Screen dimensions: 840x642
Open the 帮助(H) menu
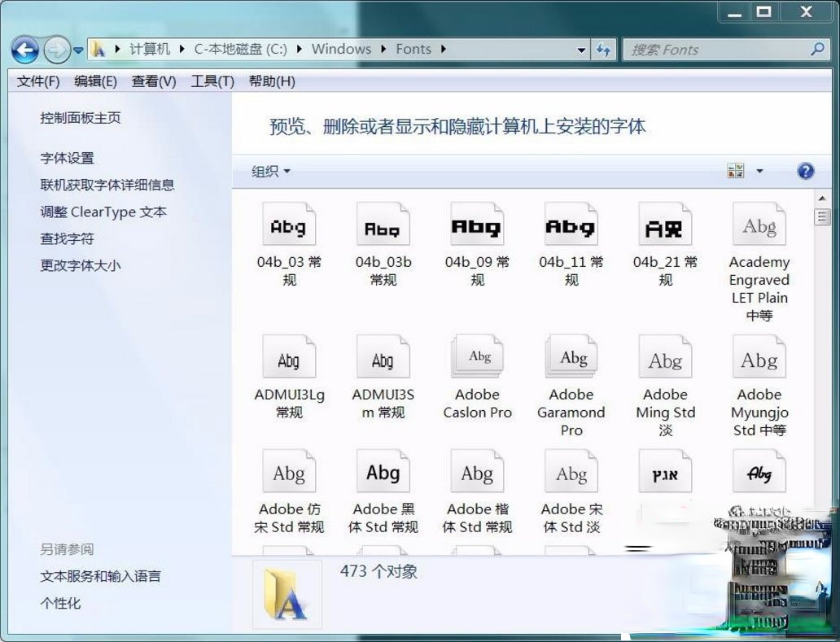pyautogui.click(x=271, y=81)
